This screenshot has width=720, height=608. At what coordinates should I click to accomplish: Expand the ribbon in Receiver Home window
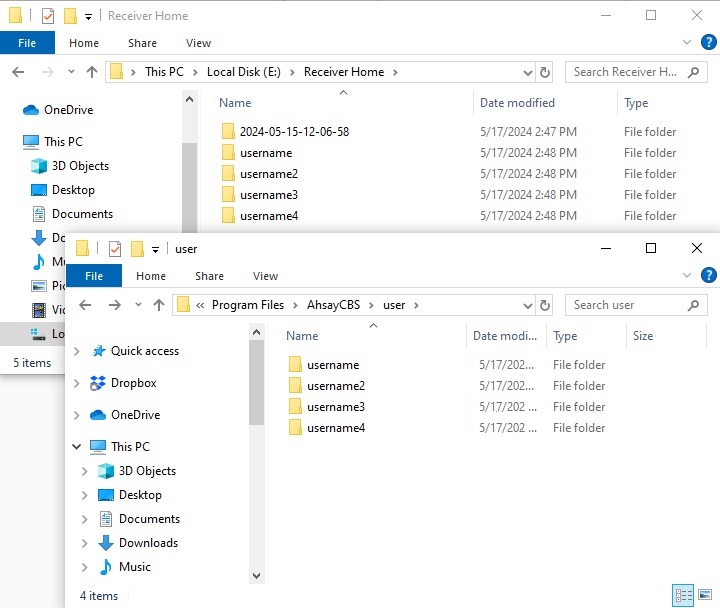[686, 43]
